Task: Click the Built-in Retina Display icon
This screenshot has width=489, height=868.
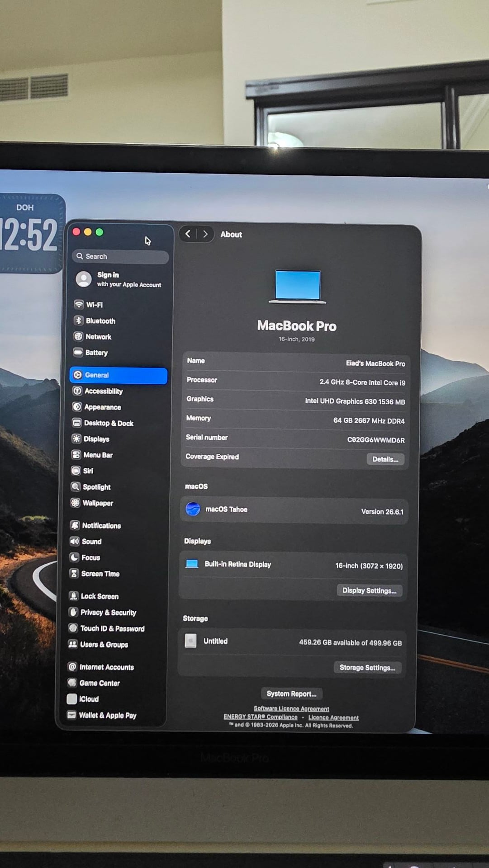Action: (x=192, y=564)
